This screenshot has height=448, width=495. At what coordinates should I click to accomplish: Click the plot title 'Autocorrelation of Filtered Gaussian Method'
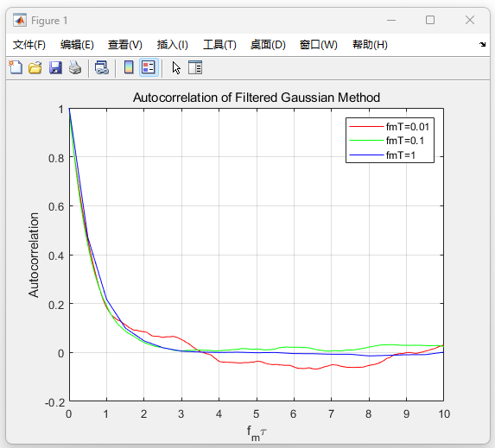coord(257,98)
